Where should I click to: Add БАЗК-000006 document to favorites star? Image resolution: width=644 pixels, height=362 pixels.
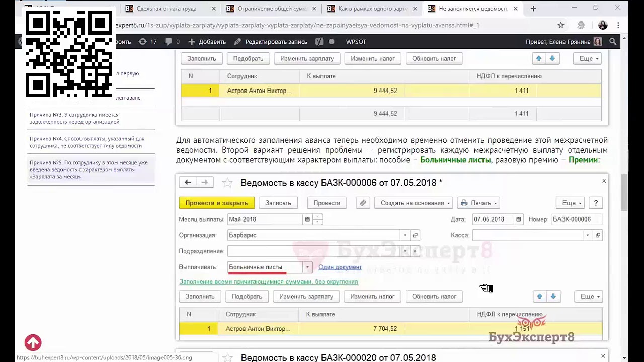coord(227,183)
